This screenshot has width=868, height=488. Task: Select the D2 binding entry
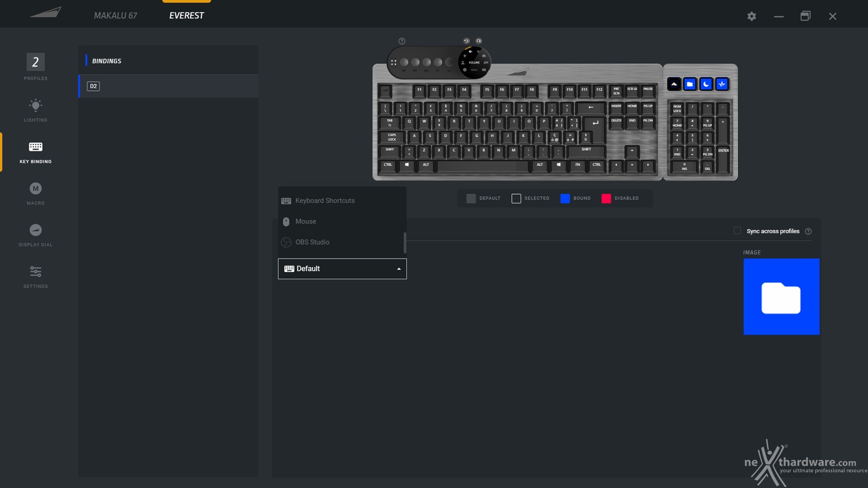[168, 86]
